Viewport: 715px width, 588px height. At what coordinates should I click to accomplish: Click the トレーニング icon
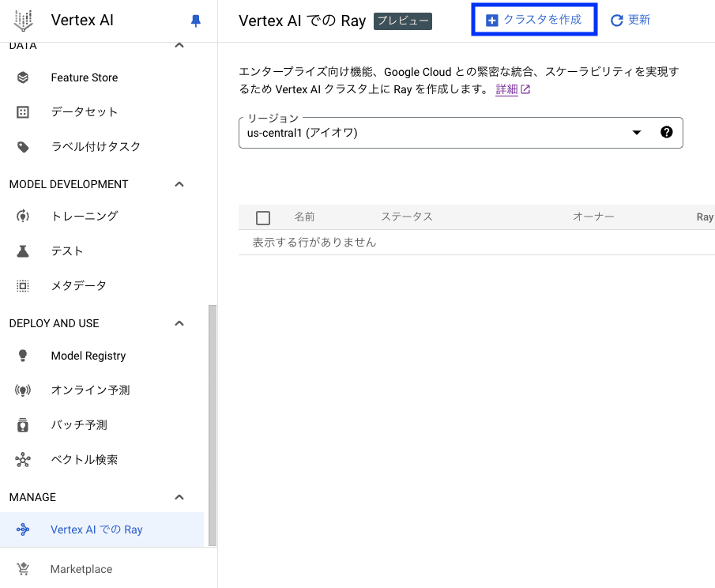point(23,216)
